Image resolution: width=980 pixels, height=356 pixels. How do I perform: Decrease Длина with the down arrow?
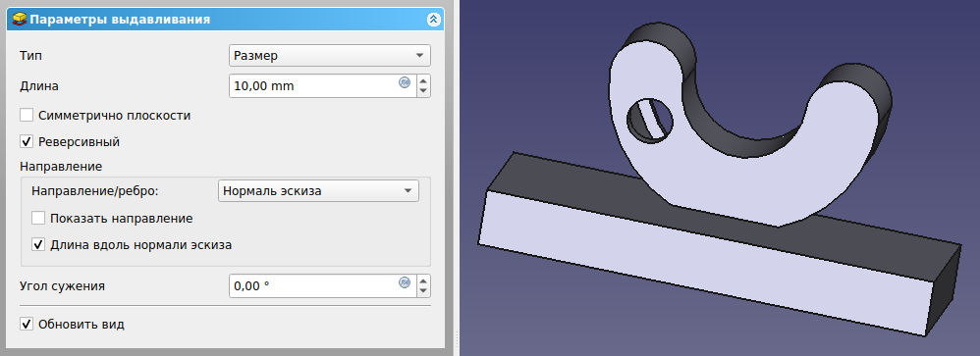pyautogui.click(x=424, y=92)
